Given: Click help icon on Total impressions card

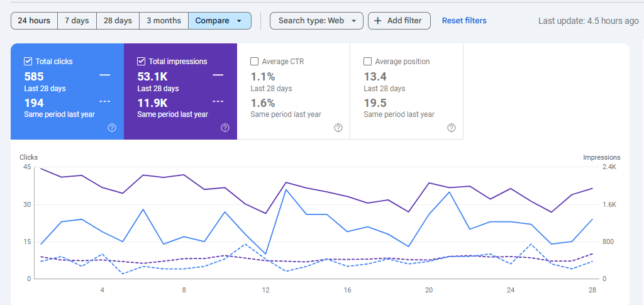Looking at the screenshot, I should tap(225, 128).
